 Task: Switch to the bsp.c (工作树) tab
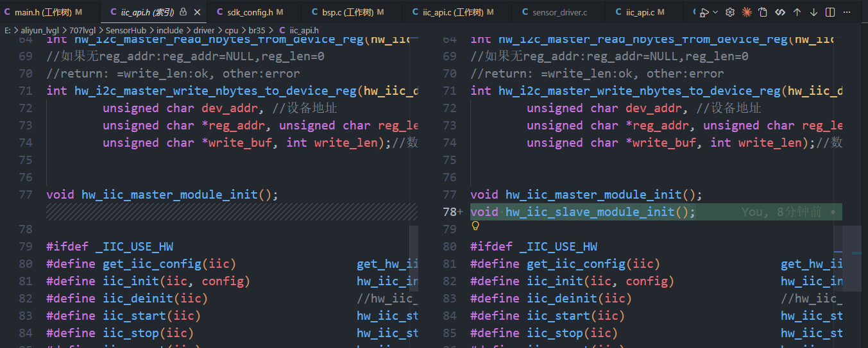[x=353, y=12]
